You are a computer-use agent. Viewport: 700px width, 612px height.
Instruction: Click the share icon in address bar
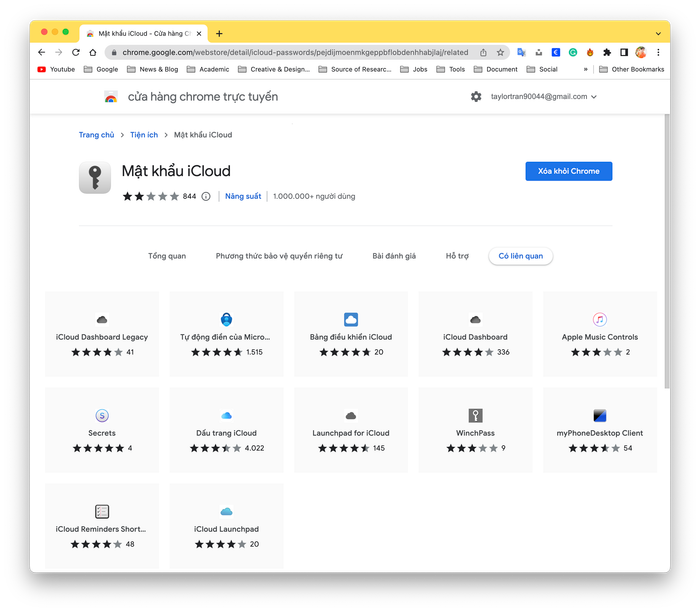click(x=483, y=52)
